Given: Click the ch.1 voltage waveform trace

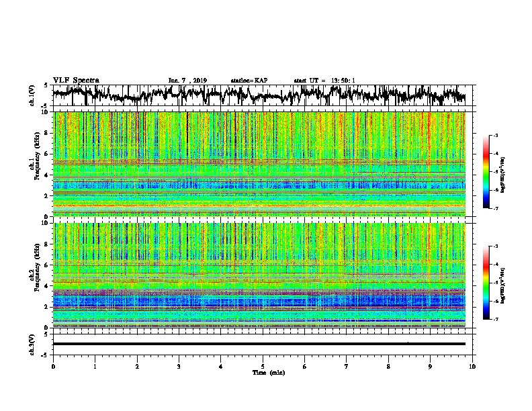Looking at the screenshot, I should pos(259,95).
